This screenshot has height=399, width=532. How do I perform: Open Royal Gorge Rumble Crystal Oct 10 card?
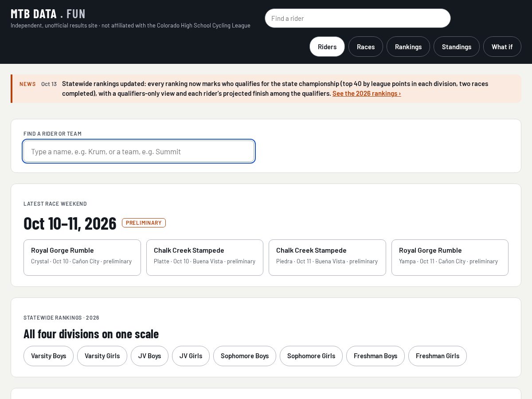tap(82, 258)
